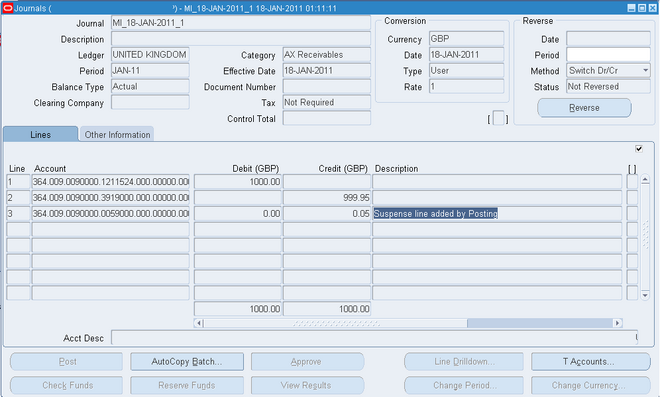Click the horizontal scrollbar left arrow

[x=199, y=323]
